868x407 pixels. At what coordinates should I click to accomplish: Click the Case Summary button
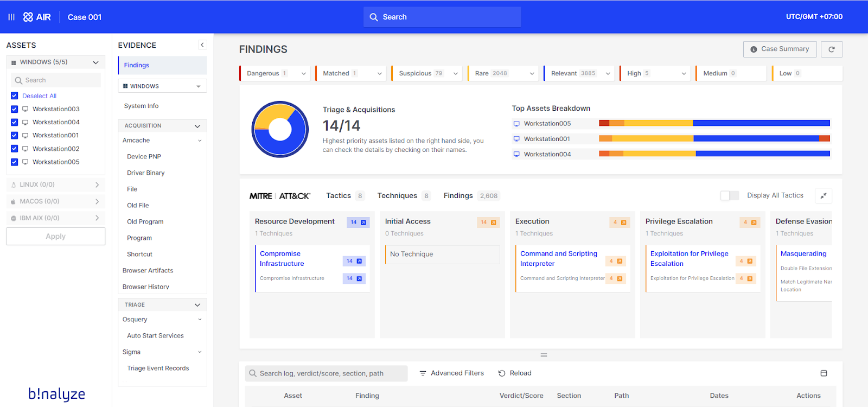[x=780, y=49]
